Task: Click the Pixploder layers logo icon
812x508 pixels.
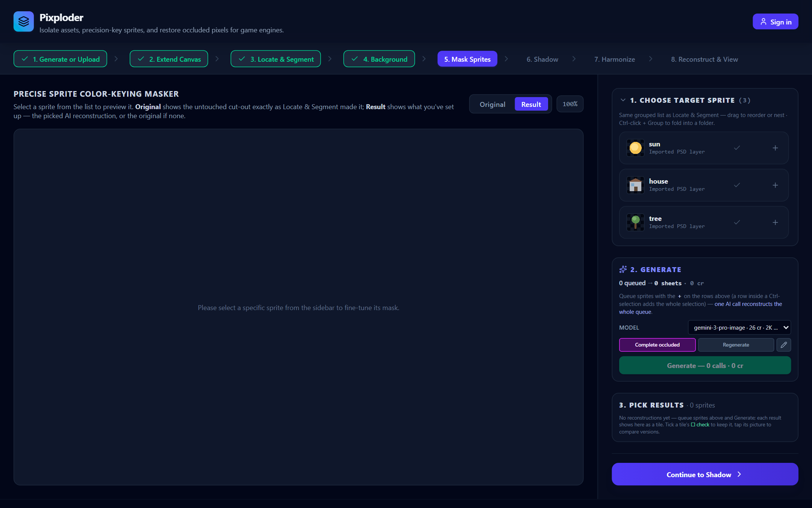Action: (24, 21)
